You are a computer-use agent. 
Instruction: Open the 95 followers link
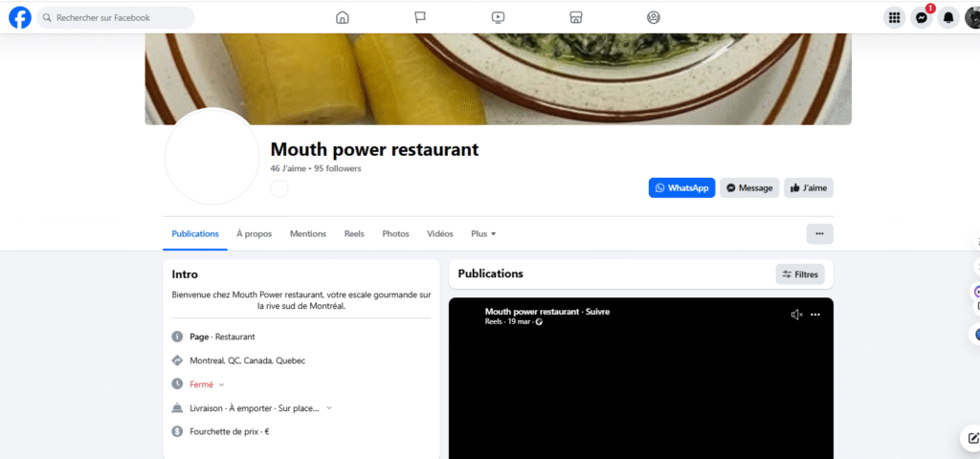(x=338, y=168)
